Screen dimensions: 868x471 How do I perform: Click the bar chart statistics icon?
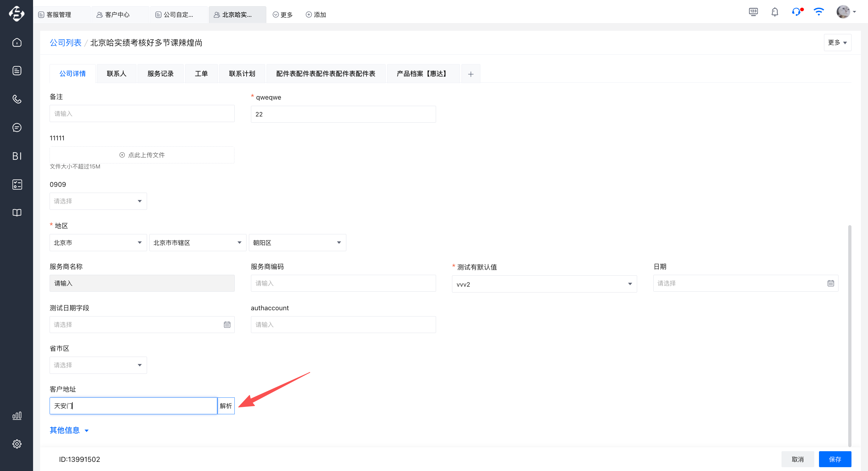(x=17, y=415)
